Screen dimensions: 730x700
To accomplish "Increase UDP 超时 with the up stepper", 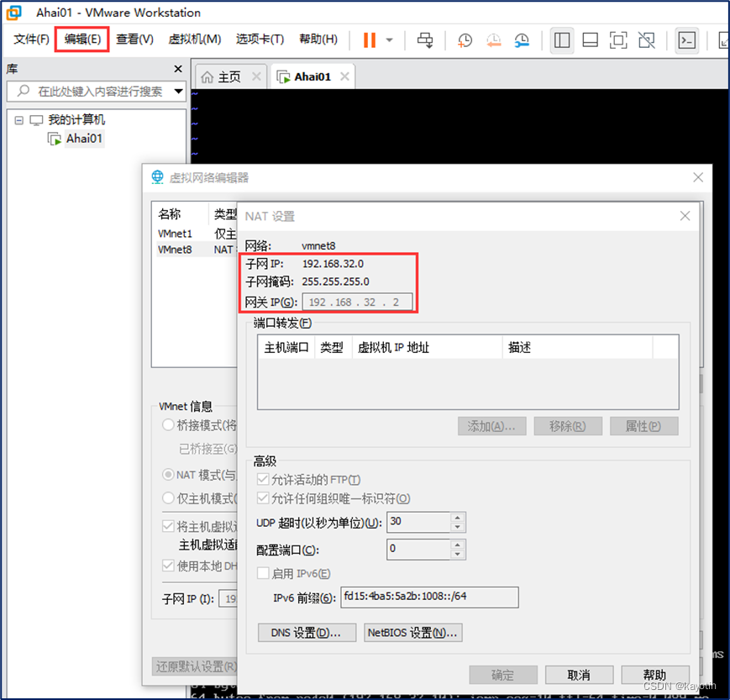I will (457, 518).
